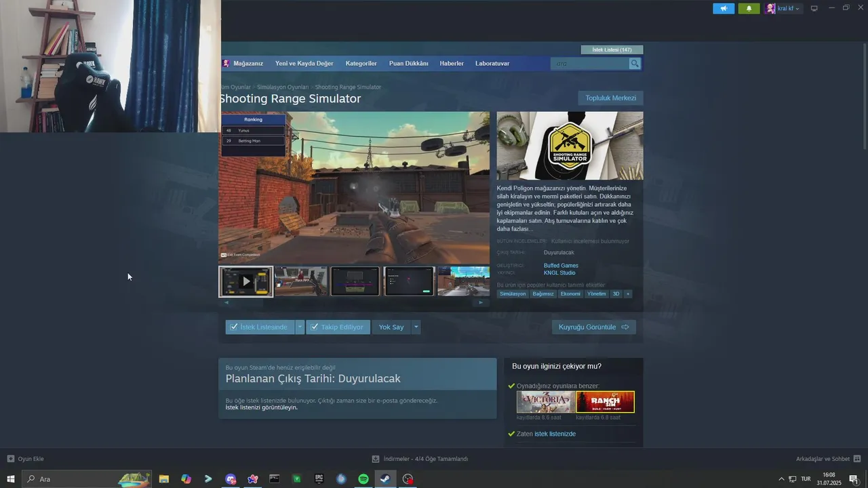868x488 pixels.
Task: Select the fourth screenshot thumbnail
Action: pos(409,281)
